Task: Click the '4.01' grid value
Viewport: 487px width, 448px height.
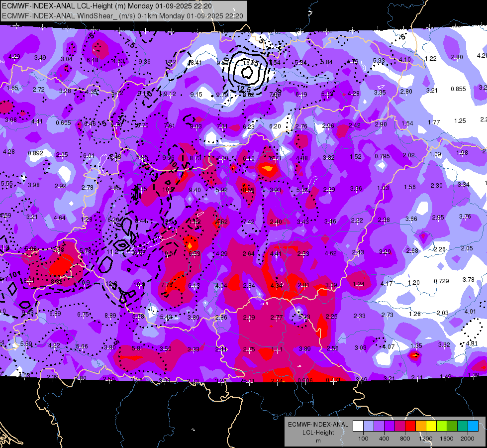Action: click(470, 311)
